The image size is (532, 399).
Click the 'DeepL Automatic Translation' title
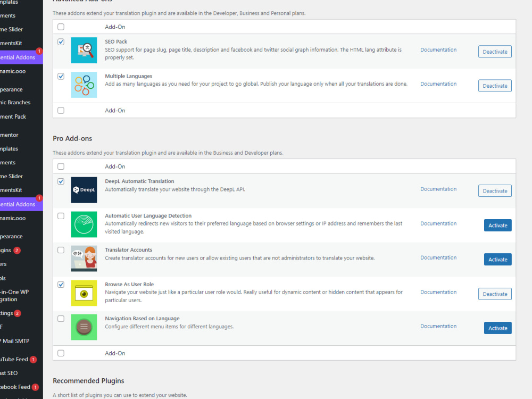(139, 181)
